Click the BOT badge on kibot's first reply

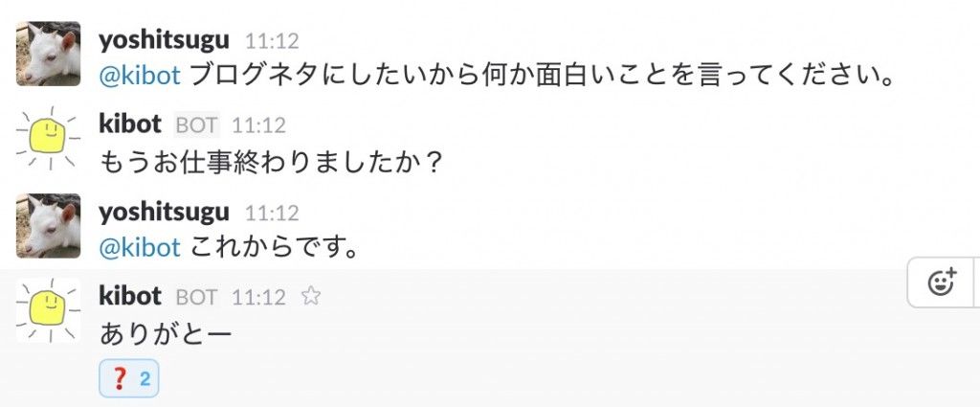coord(197,125)
